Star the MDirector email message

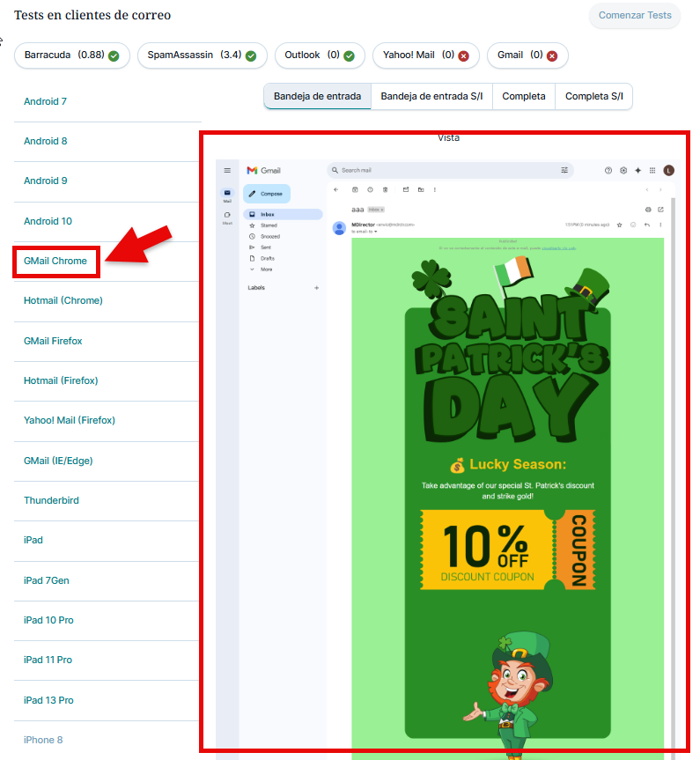620,225
